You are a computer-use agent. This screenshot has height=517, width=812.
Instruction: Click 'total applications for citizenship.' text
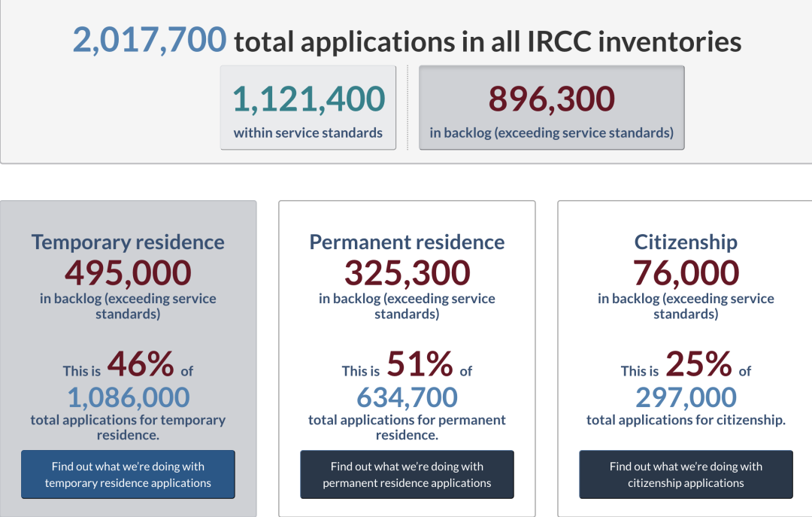point(686,420)
